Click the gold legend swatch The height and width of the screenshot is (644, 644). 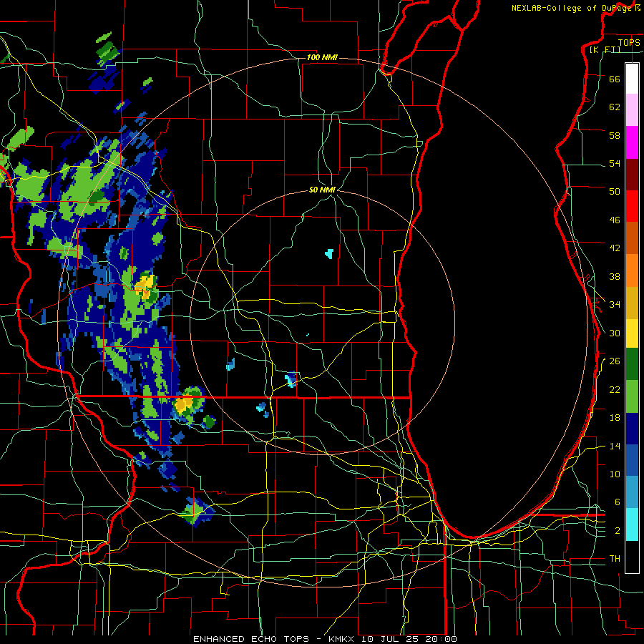pyautogui.click(x=632, y=303)
